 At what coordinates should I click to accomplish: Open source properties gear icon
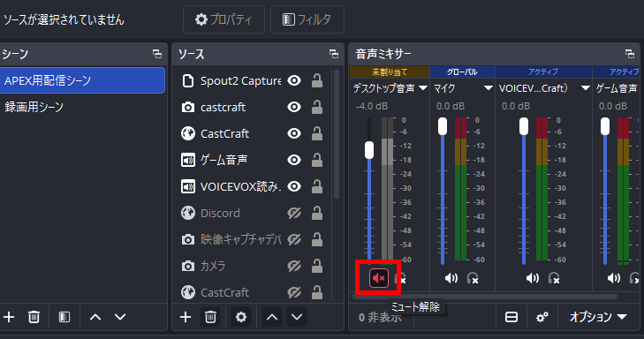[x=241, y=317]
